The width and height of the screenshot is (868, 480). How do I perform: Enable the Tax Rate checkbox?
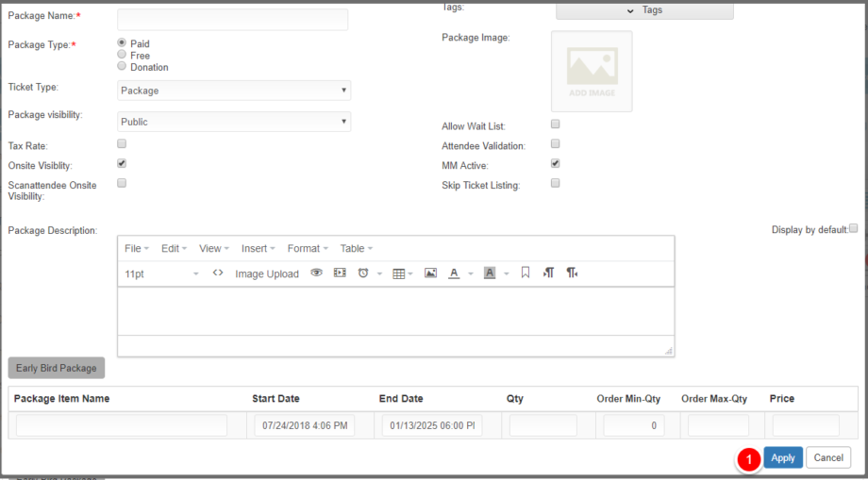coord(122,143)
